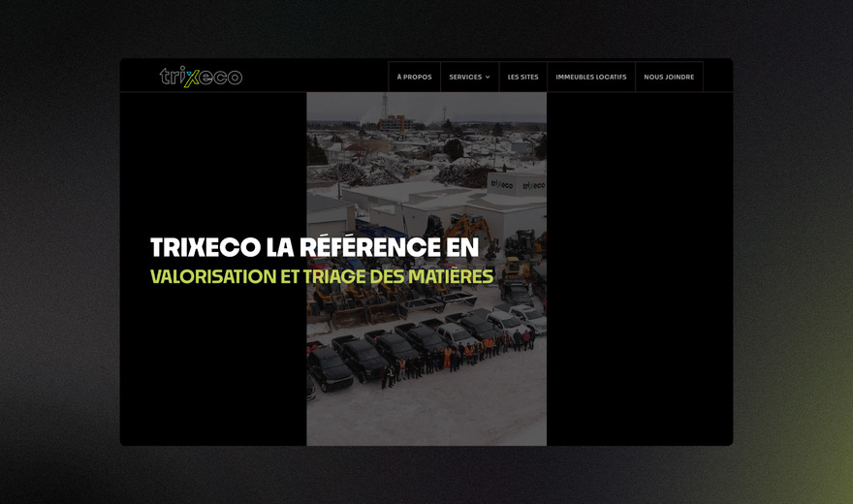Screen dimensions: 853x504
Task: Open IMMEUBLES LOCATIFS menu item
Action: pos(590,77)
